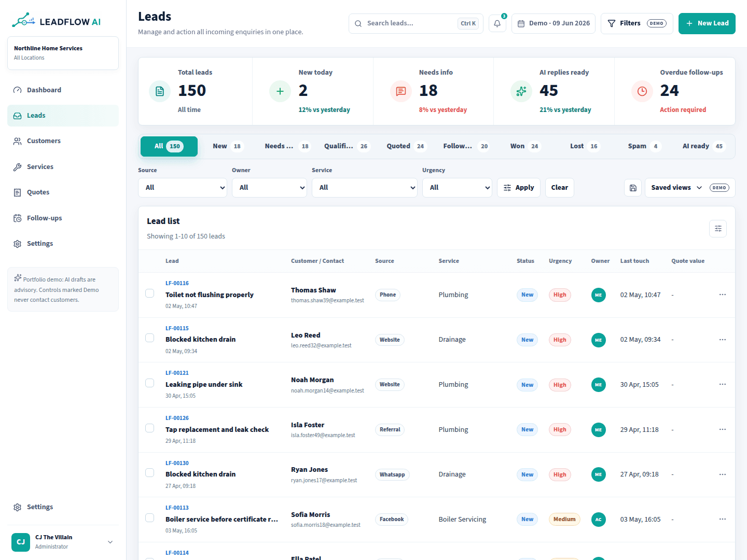Switch to the New 18 tab
Image resolution: width=747 pixels, height=560 pixels.
227,146
